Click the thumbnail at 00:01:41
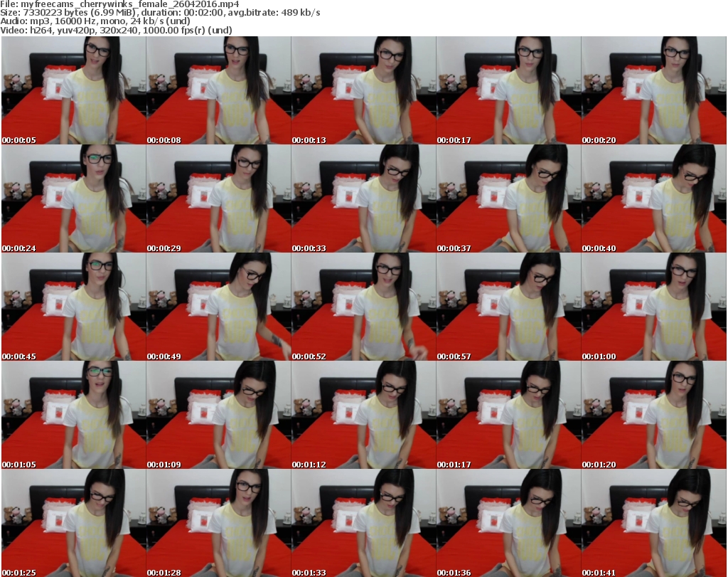This screenshot has width=728, height=577. pos(654,523)
